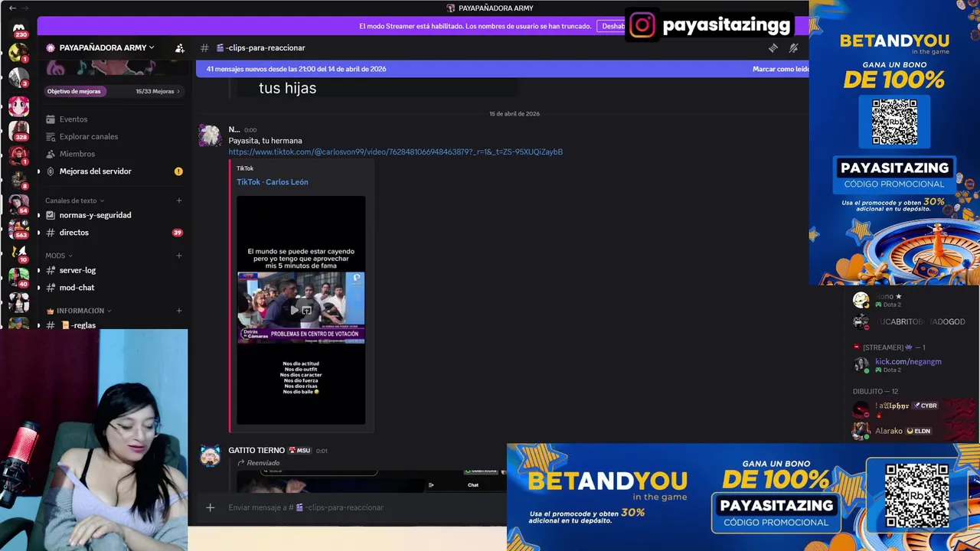Click forward navigation arrow in title bar
The height and width of the screenshot is (551, 980).
coord(25,8)
